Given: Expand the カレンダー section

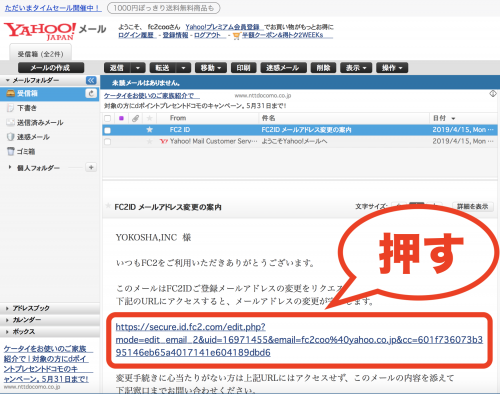Looking at the screenshot, I should 7,320.
